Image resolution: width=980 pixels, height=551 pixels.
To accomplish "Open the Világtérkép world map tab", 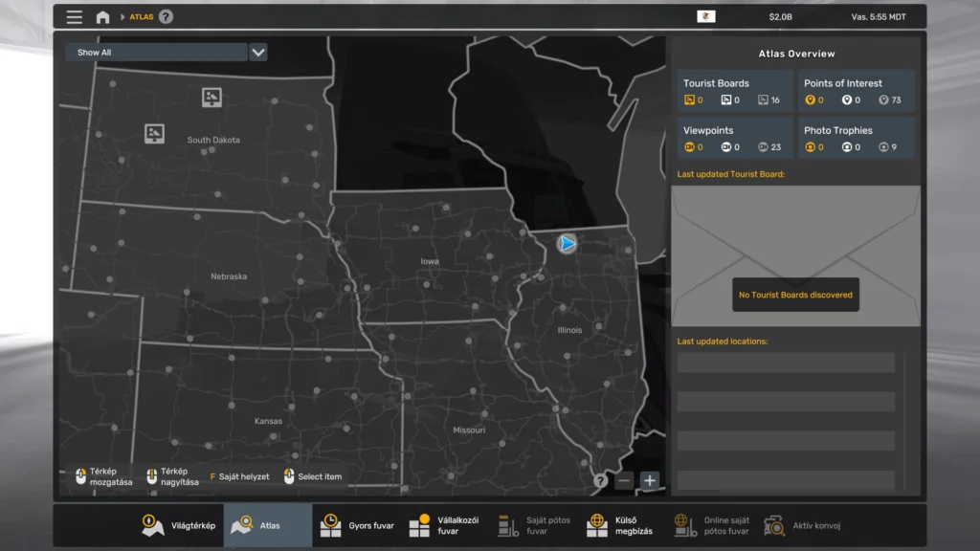I will click(x=178, y=525).
